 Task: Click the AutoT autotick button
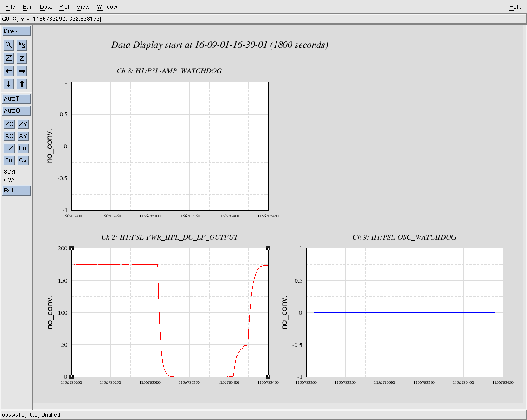[17, 99]
